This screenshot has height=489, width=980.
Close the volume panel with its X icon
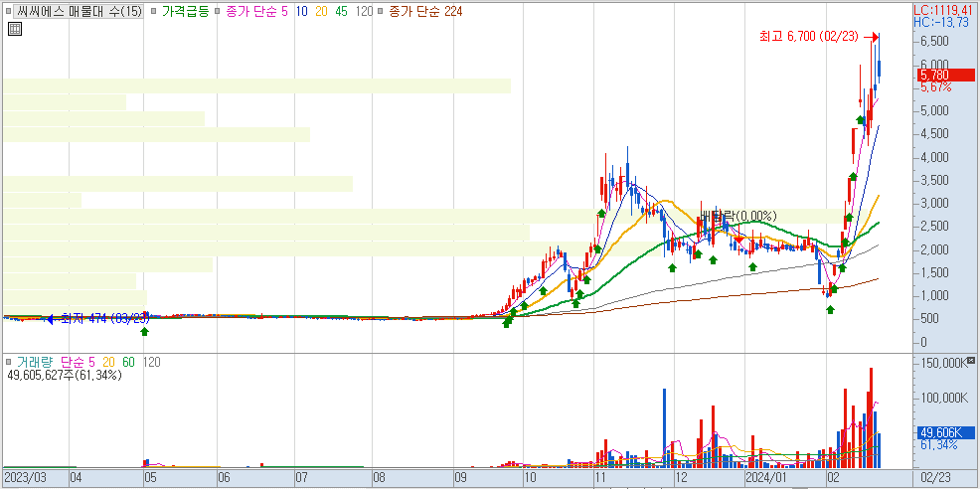click(970, 362)
